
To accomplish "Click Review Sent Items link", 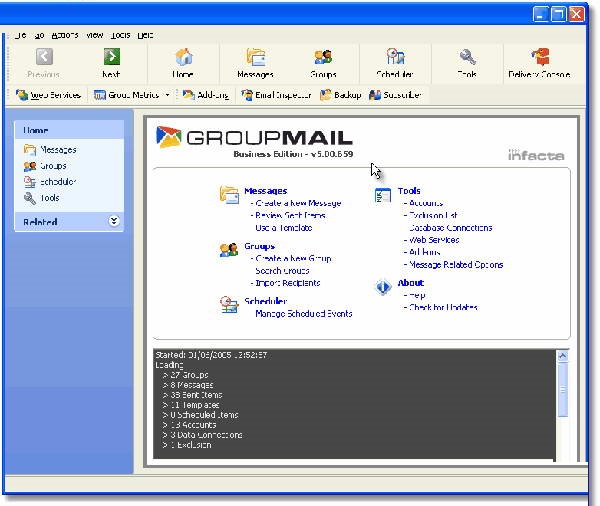I will [290, 215].
